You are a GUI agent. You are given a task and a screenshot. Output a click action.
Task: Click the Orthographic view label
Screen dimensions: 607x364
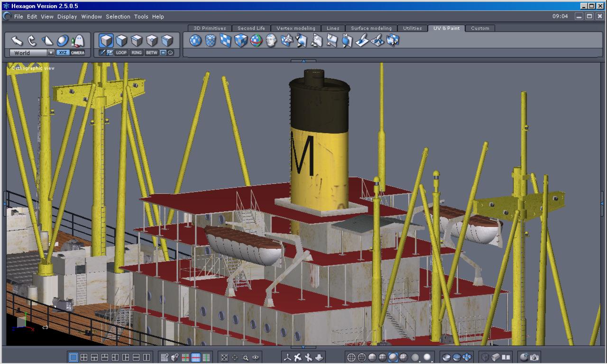33,68
